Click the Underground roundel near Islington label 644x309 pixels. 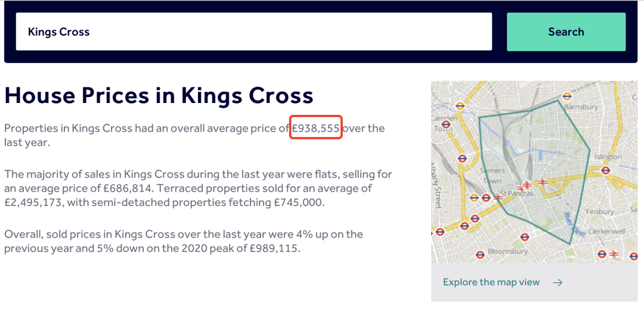(x=605, y=171)
